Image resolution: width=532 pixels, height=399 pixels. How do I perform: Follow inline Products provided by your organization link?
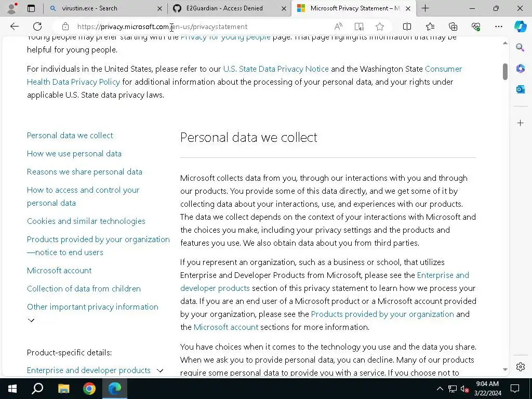pos(382,314)
